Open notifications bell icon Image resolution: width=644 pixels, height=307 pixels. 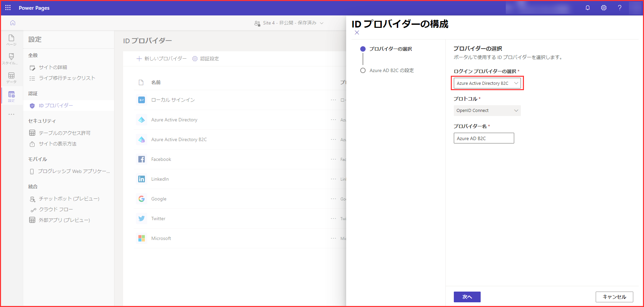[x=588, y=8]
